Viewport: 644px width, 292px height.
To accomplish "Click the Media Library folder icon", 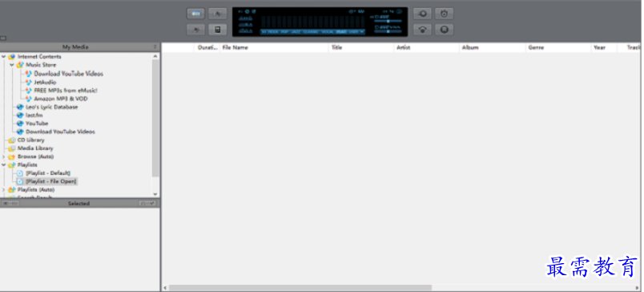I will click(x=11, y=148).
